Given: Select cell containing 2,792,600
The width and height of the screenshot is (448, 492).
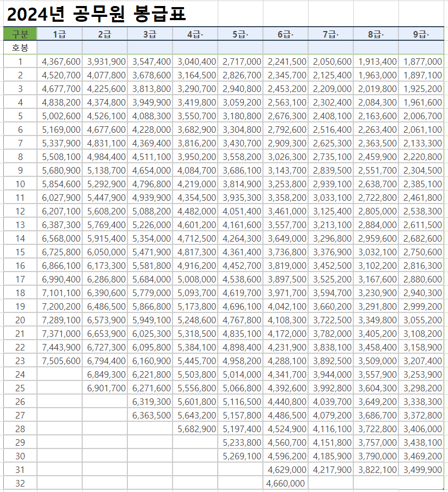Looking at the screenshot, I should point(285,130).
